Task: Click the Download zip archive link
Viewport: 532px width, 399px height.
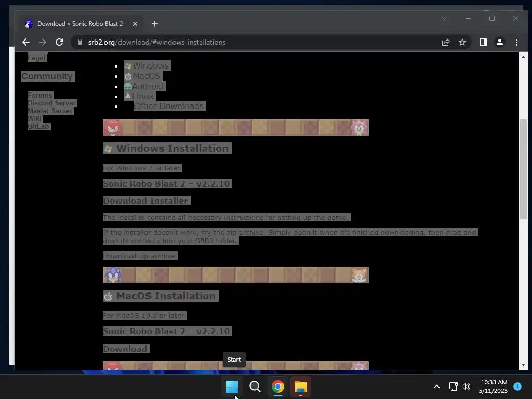Action: pyautogui.click(x=139, y=256)
